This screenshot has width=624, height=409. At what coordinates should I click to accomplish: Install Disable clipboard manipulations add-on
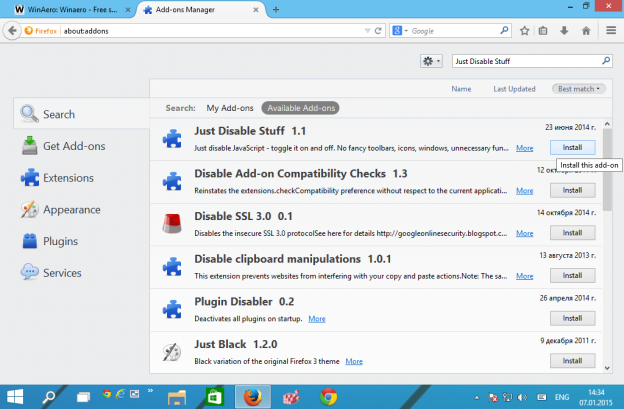tap(572, 275)
